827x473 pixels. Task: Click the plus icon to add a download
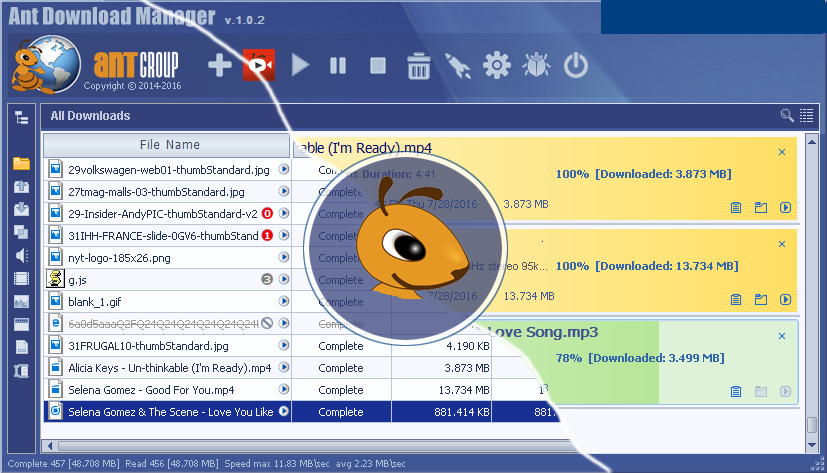pos(219,65)
